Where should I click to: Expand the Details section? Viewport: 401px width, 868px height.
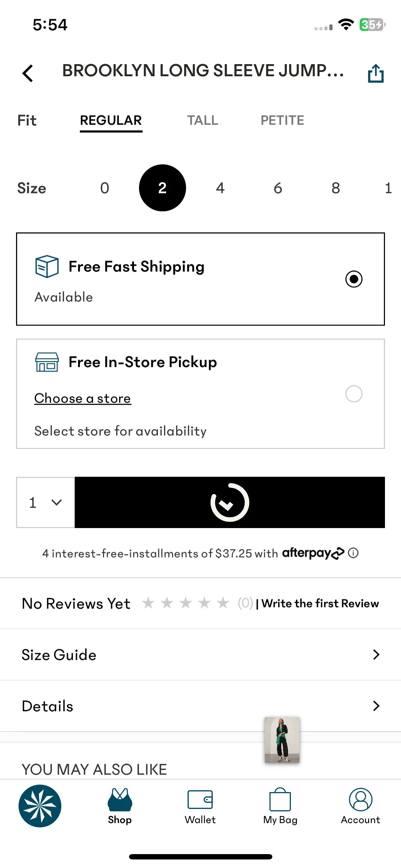200,706
